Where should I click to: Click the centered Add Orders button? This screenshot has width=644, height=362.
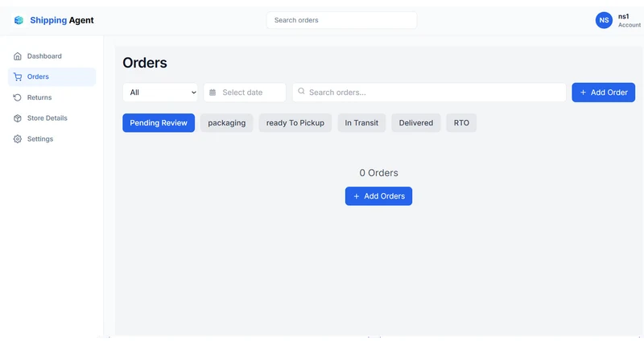pos(378,196)
